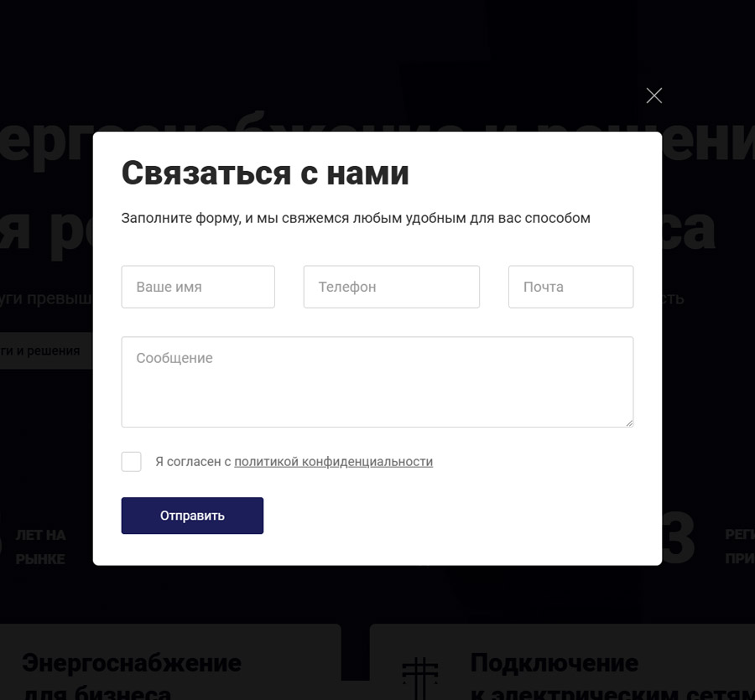Click inside the 'Сообщение' text area
Image resolution: width=755 pixels, height=700 pixels.
[377, 382]
